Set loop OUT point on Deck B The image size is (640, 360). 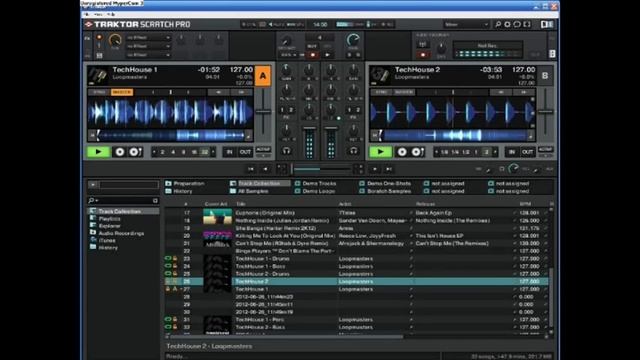point(527,152)
